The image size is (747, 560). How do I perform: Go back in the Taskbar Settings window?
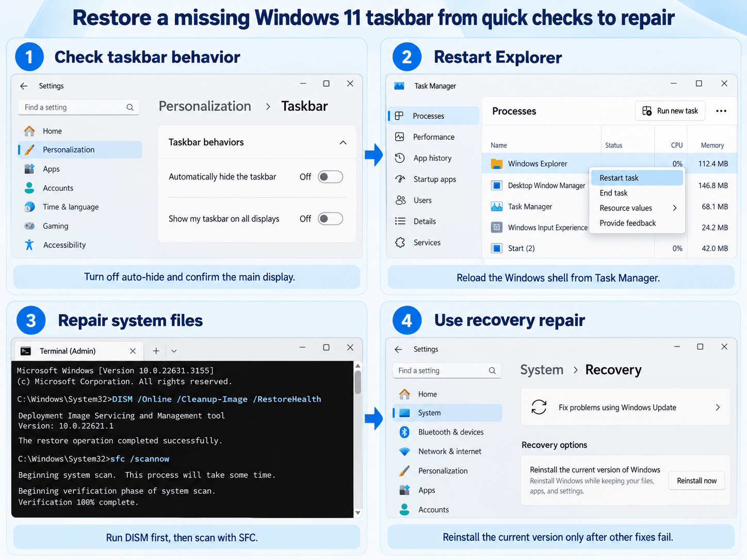pyautogui.click(x=24, y=86)
